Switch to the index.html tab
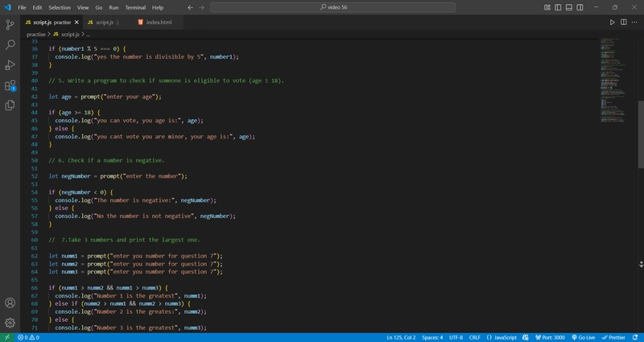644x342 pixels. click(x=158, y=23)
